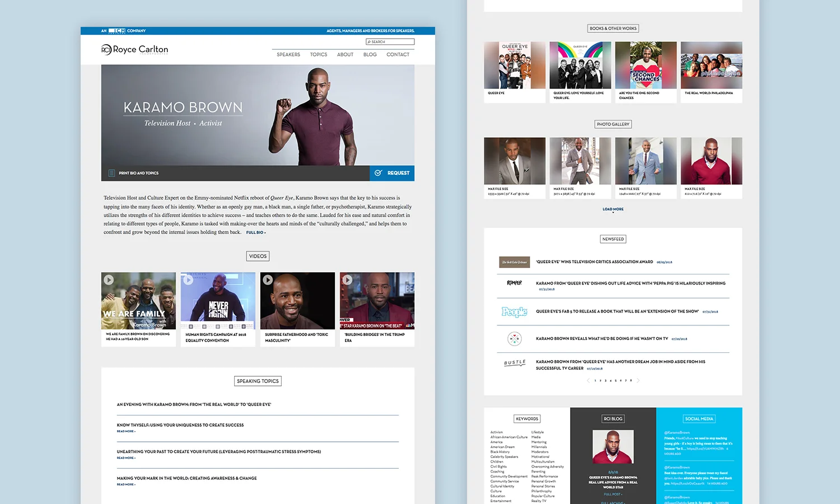Viewport: 840px width, 504px height.
Task: Open gallery photo with red sweater
Action: click(711, 161)
